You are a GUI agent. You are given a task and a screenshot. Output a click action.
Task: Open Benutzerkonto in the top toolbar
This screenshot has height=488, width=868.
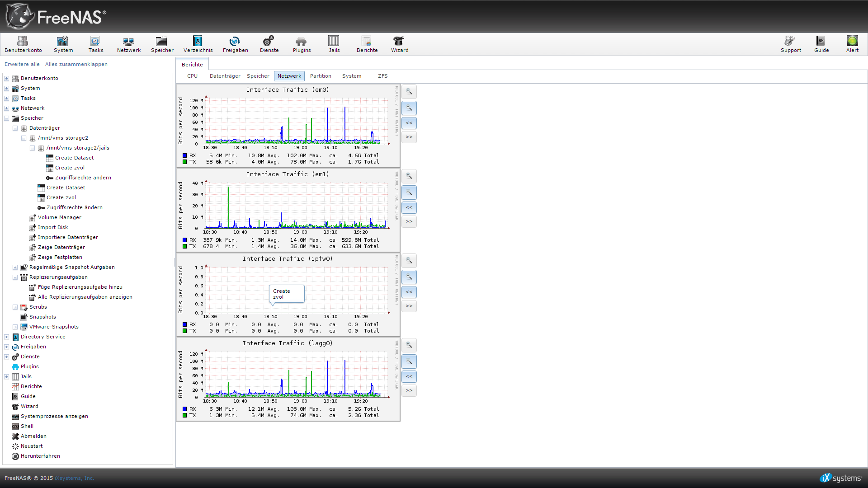pyautogui.click(x=23, y=44)
